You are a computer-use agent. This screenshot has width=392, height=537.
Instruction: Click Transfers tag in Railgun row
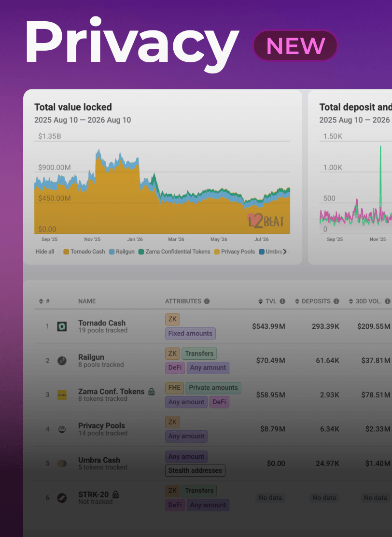click(x=199, y=353)
